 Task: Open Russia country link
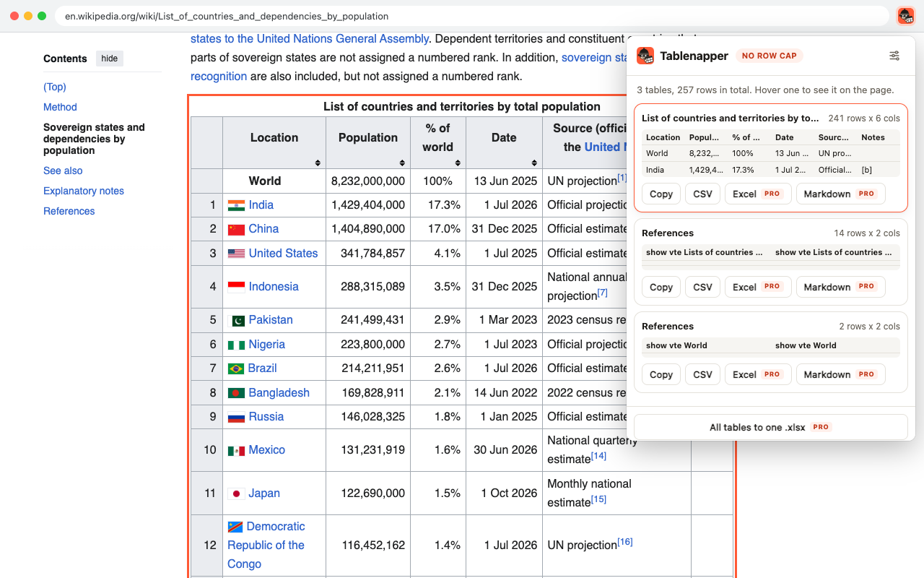coord(266,417)
